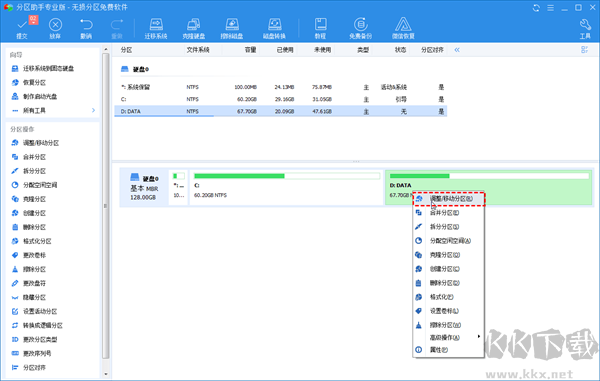Sort by the 已使用 column header

[285, 50]
